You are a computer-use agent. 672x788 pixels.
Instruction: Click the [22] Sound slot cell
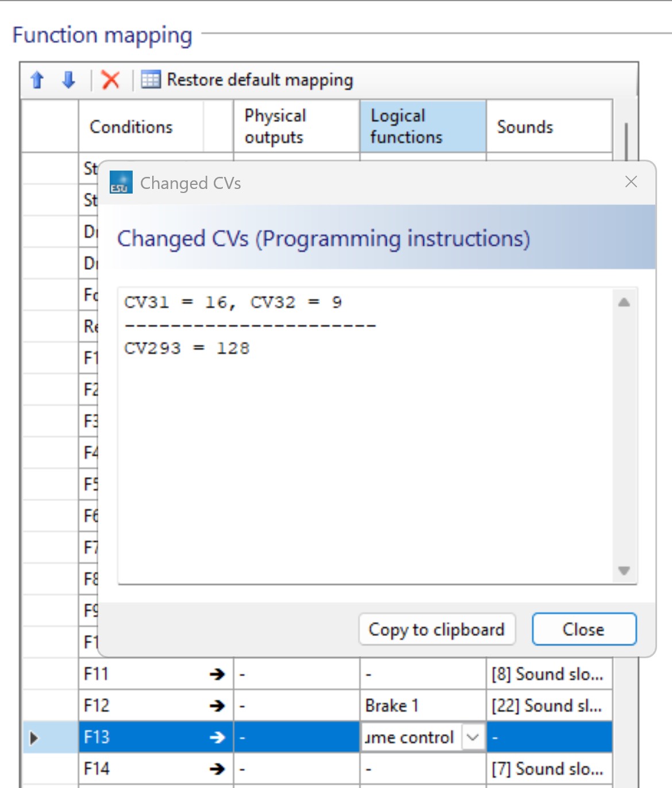click(x=550, y=705)
